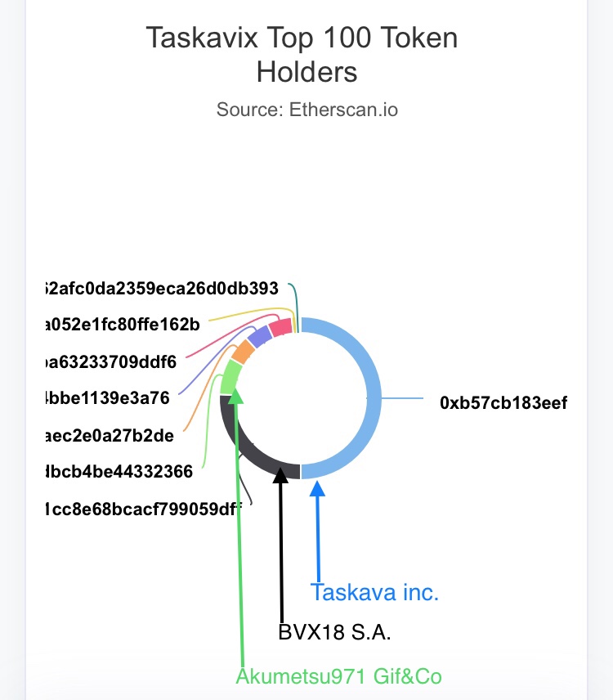Open the Source: Etherscan.io subtitle
The height and width of the screenshot is (700, 613).
click(307, 109)
